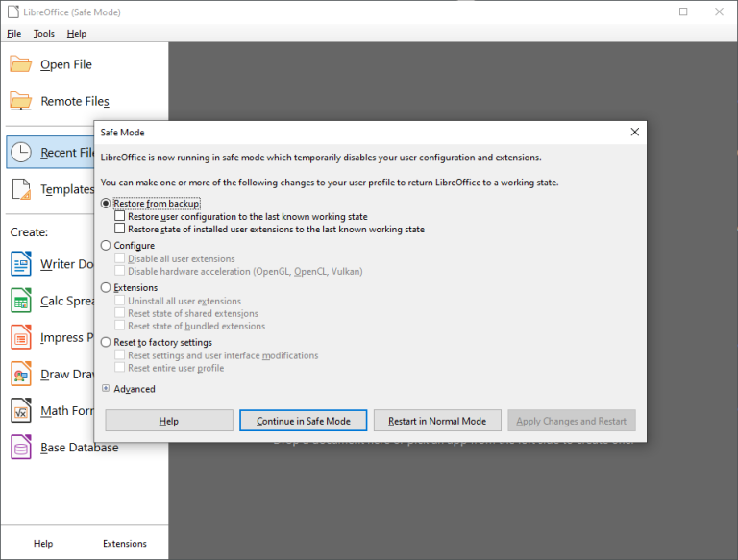This screenshot has width=738, height=560.
Task: Click the Open File folder icon
Action: pyautogui.click(x=21, y=64)
